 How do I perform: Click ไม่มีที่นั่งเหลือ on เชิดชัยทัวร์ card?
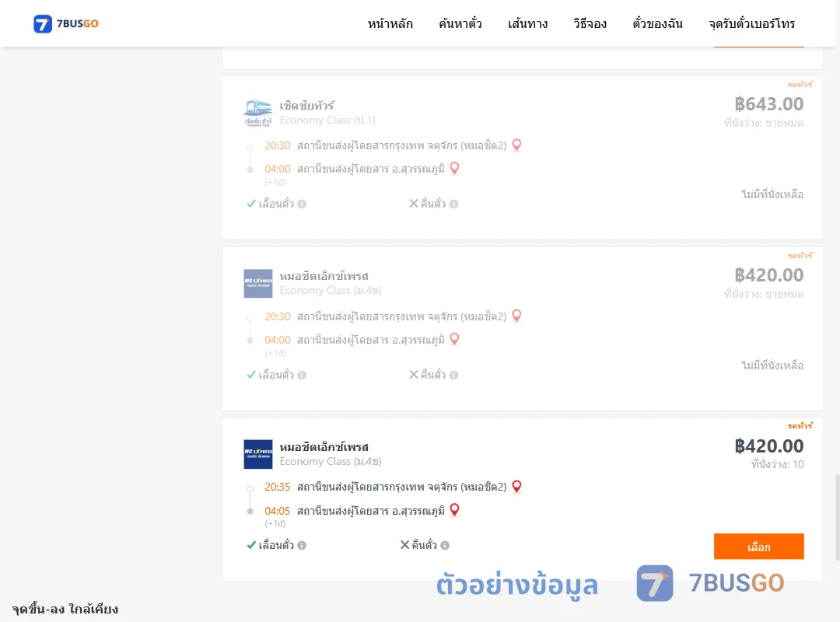click(x=772, y=194)
